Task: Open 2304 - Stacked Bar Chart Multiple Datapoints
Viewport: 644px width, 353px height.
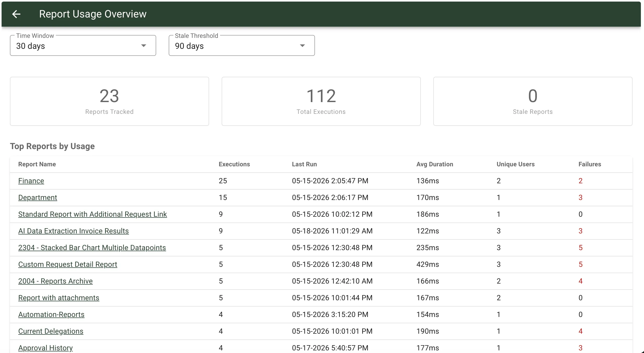Action: [x=92, y=248]
